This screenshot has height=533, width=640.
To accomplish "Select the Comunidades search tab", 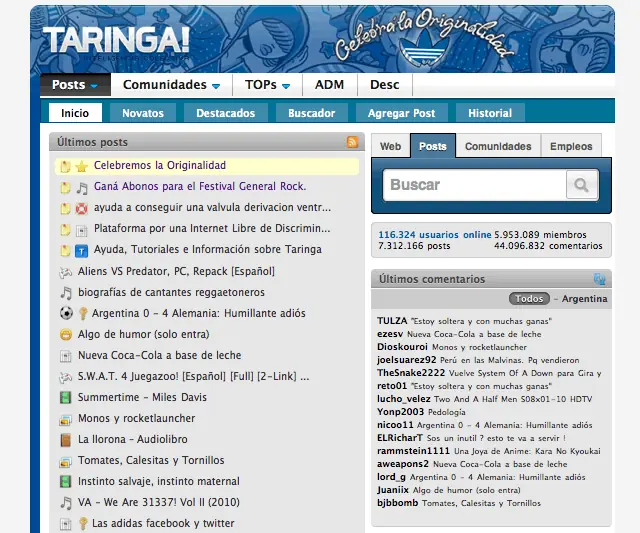I will (x=498, y=146).
